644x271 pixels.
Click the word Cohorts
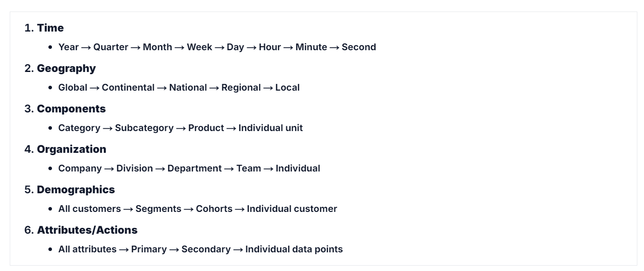coord(214,209)
